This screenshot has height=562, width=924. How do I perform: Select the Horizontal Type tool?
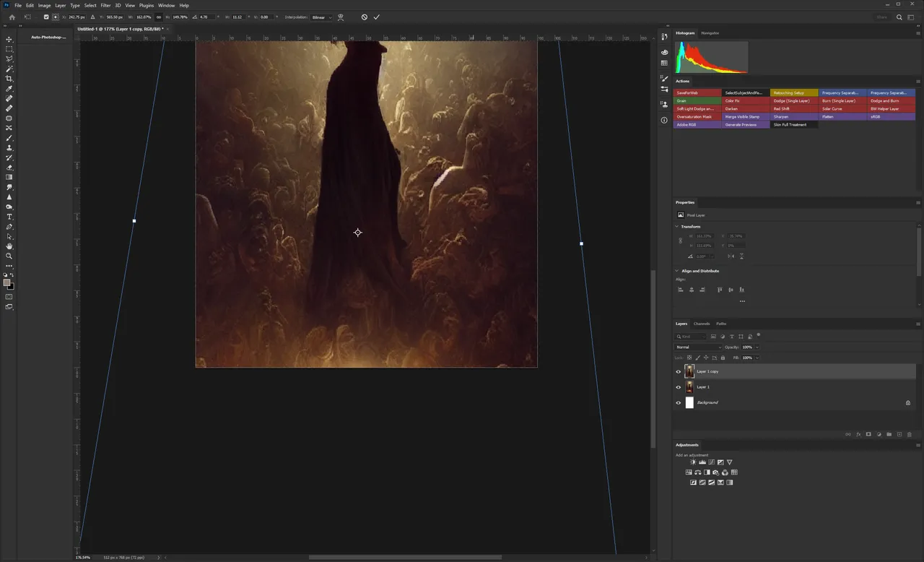click(x=9, y=217)
